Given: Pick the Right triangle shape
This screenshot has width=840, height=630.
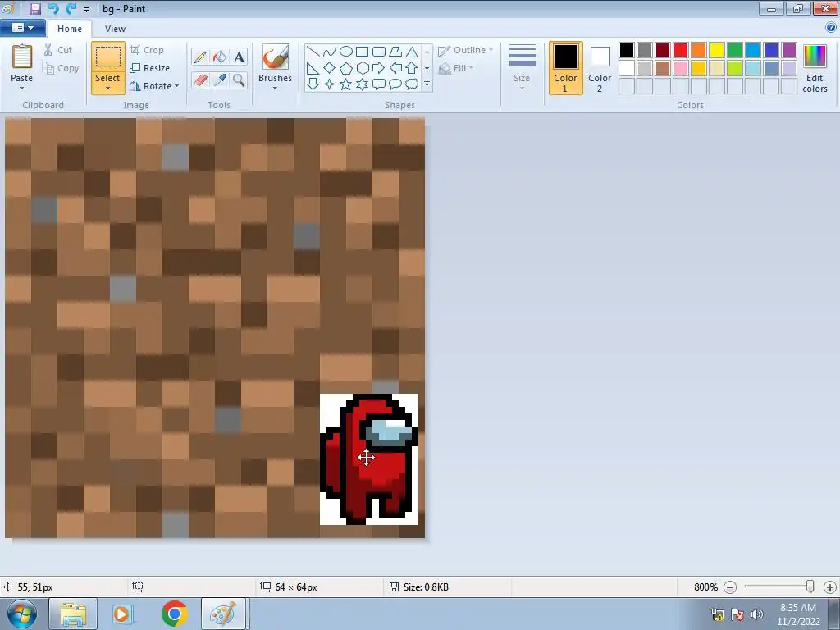Looking at the screenshot, I should [313, 68].
